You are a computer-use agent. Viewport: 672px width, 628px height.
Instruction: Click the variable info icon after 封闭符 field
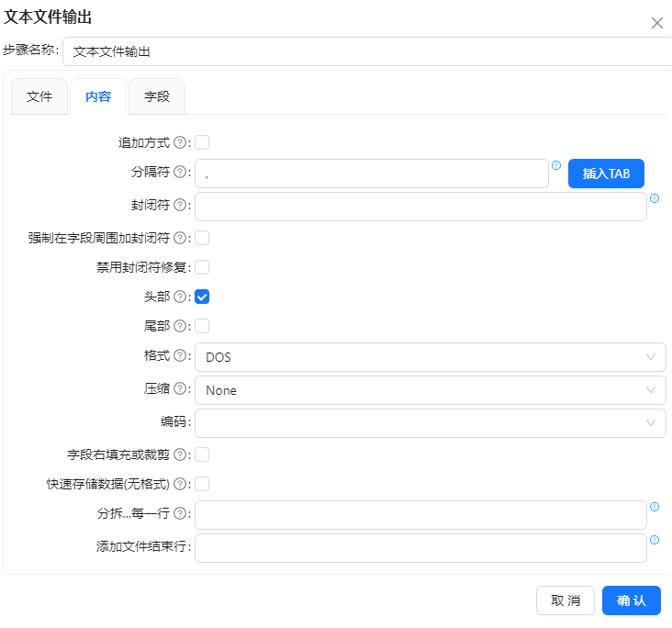655,197
